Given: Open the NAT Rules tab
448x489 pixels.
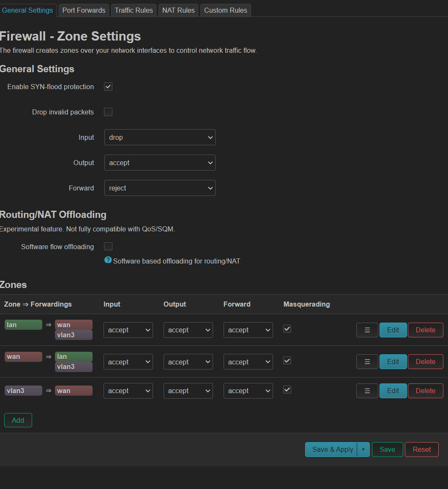Looking at the screenshot, I should click(x=178, y=10).
